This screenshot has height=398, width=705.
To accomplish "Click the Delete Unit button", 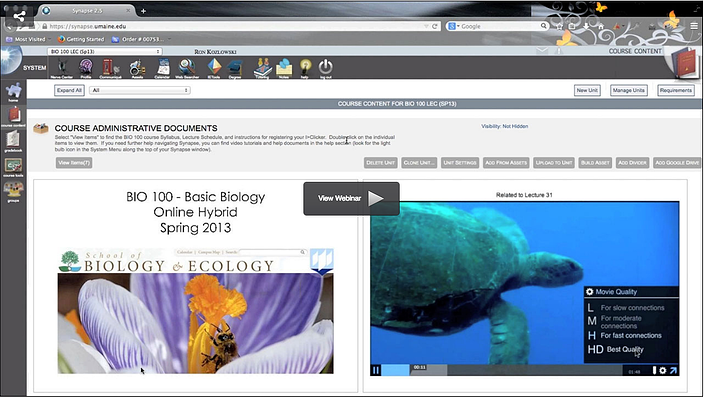I will tap(380, 163).
